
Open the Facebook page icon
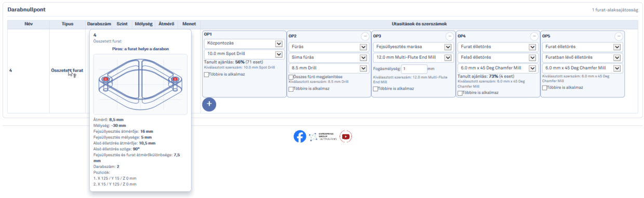click(x=300, y=136)
